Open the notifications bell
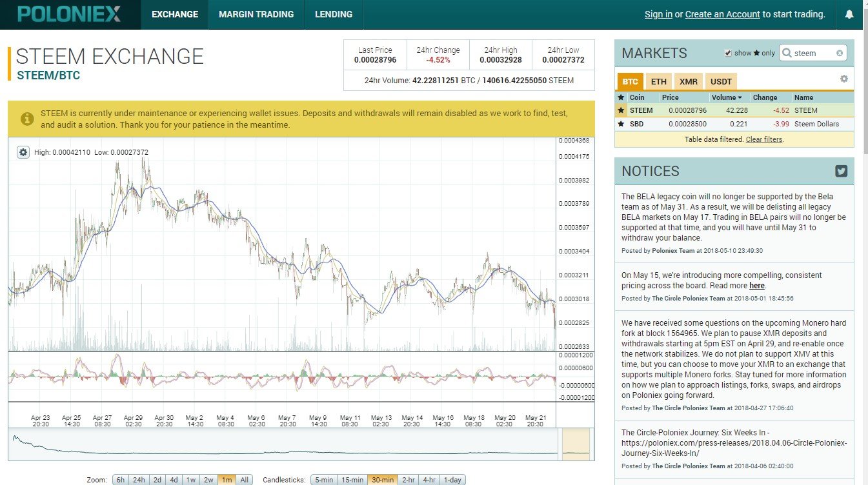Image resolution: width=868 pixels, height=485 pixels. (x=849, y=14)
